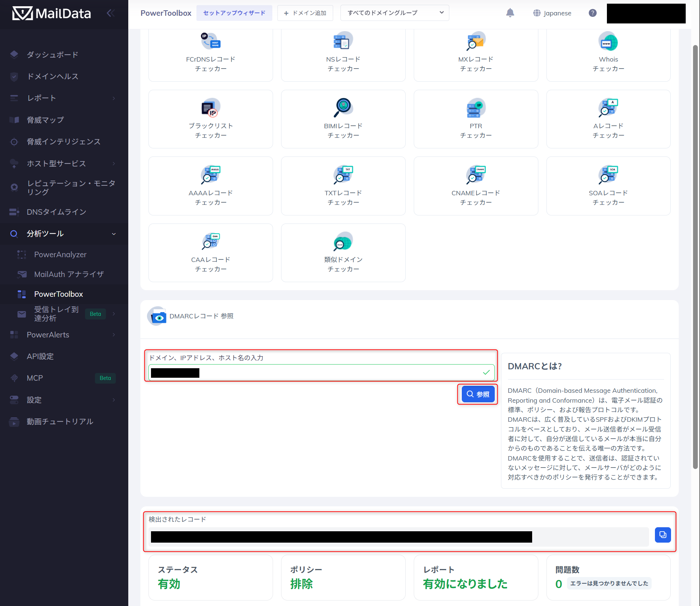Viewport: 700px width, 606px height.
Task: Open the MX record checker icon
Action: coord(476,41)
